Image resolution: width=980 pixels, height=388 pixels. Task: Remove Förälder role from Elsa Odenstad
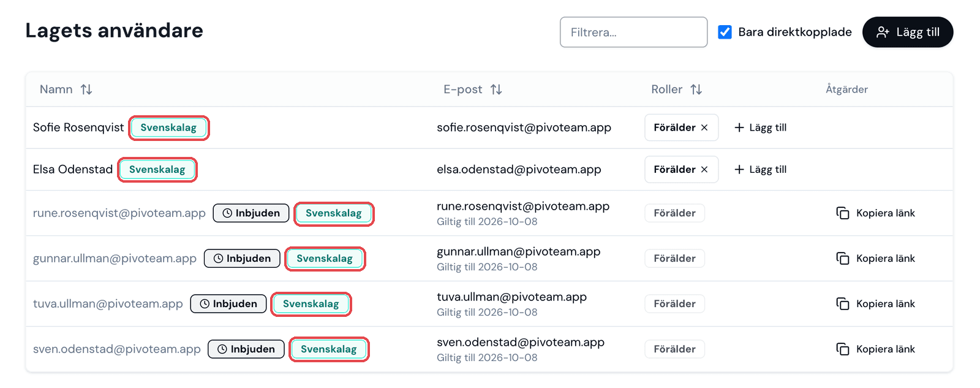coord(704,169)
